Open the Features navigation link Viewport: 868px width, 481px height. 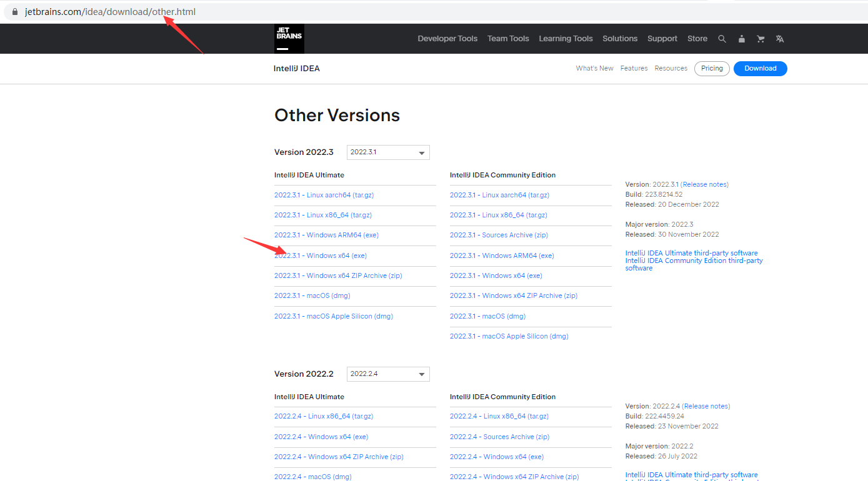point(634,69)
